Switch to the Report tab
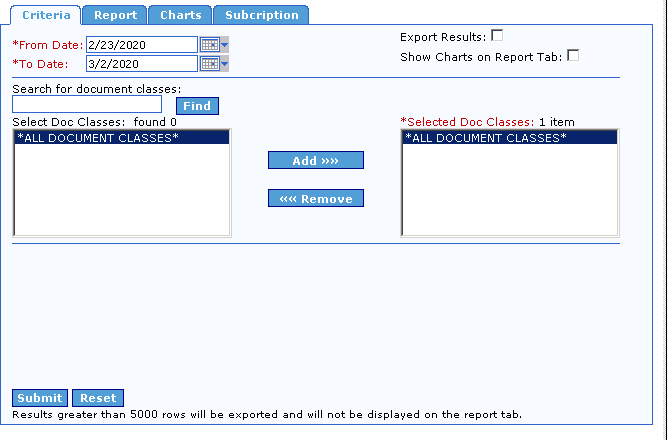This screenshot has width=667, height=440. (x=115, y=15)
